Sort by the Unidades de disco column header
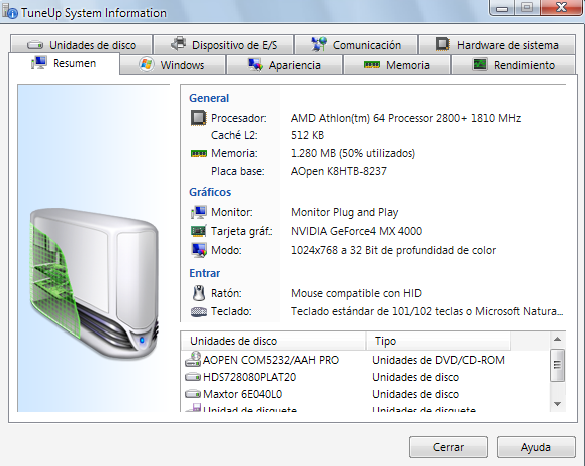The width and height of the screenshot is (585, 466). (x=273, y=341)
